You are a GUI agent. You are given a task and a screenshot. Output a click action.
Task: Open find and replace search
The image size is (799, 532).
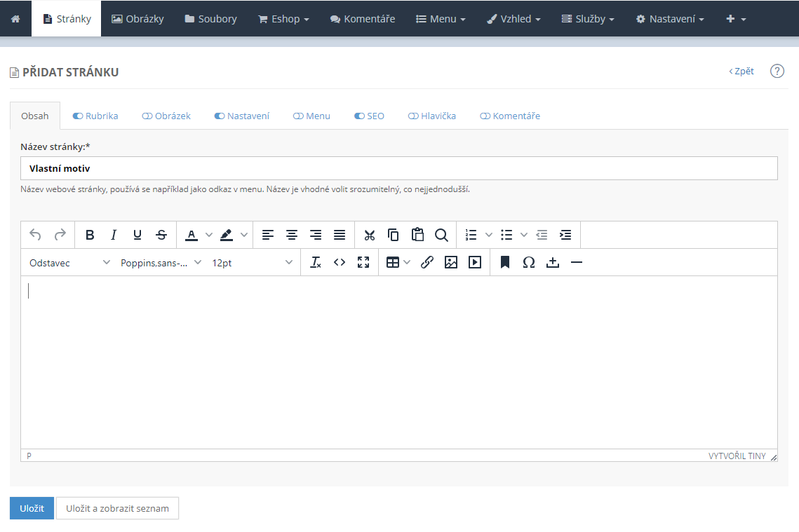pyautogui.click(x=441, y=235)
